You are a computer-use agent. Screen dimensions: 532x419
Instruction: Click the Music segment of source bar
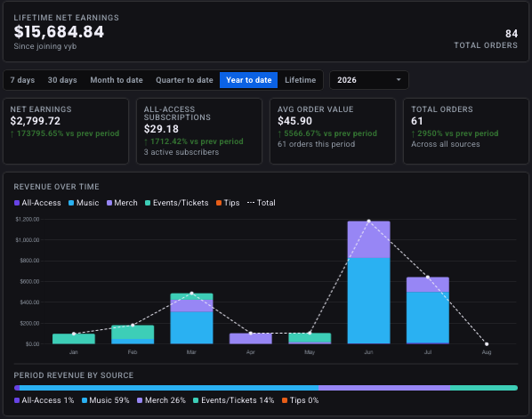coord(169,388)
